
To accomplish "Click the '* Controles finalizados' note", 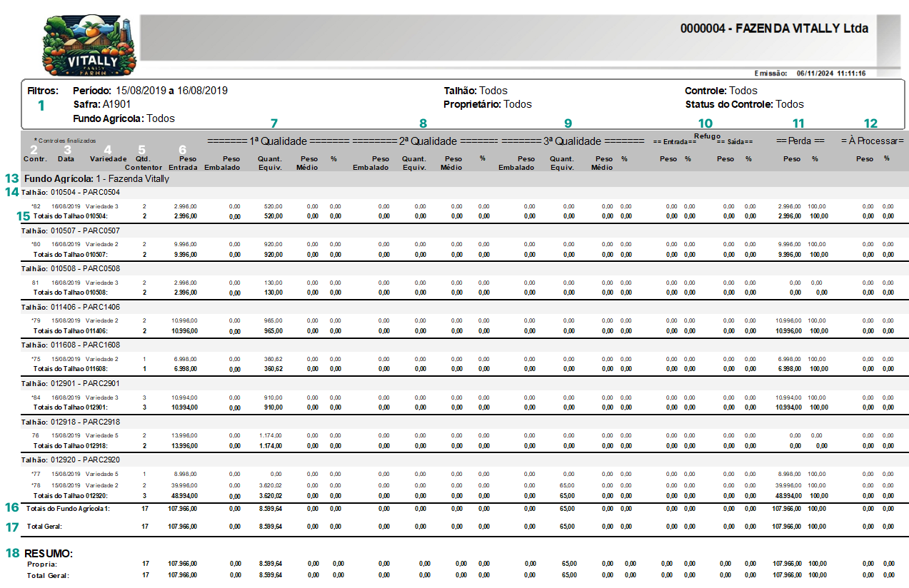I will (x=65, y=141).
